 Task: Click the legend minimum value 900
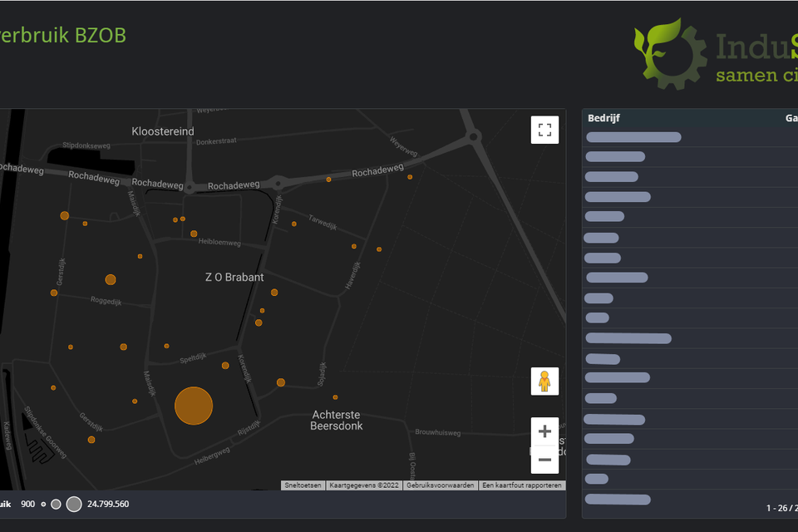28,504
